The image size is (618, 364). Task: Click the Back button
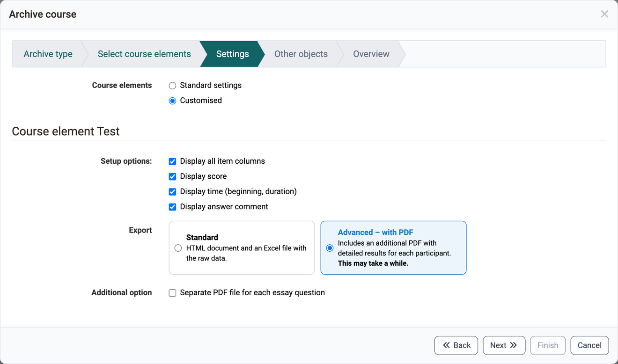point(456,345)
